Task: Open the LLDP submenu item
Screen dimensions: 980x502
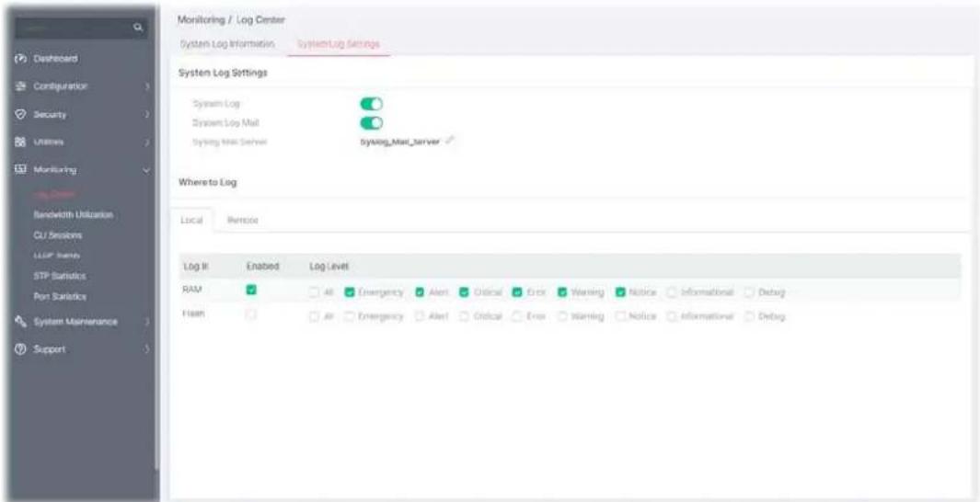Action: click(x=56, y=256)
